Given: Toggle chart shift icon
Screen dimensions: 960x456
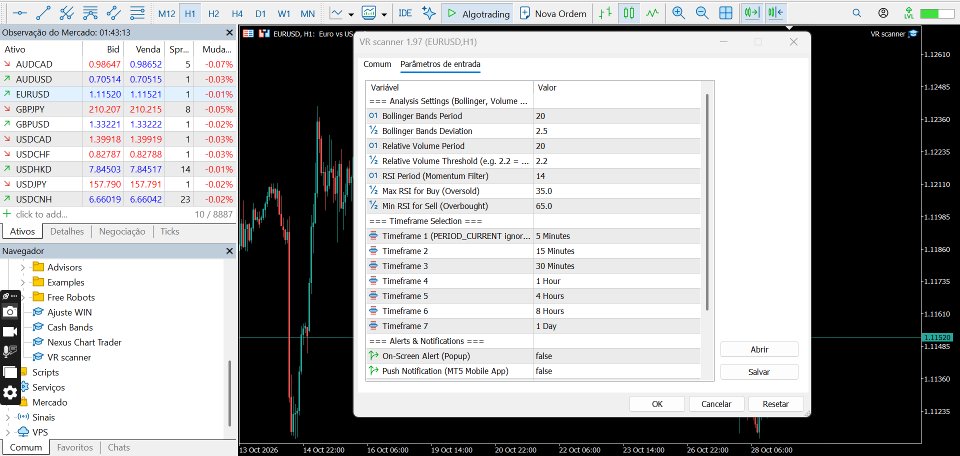Looking at the screenshot, I should pyautogui.click(x=775, y=13).
